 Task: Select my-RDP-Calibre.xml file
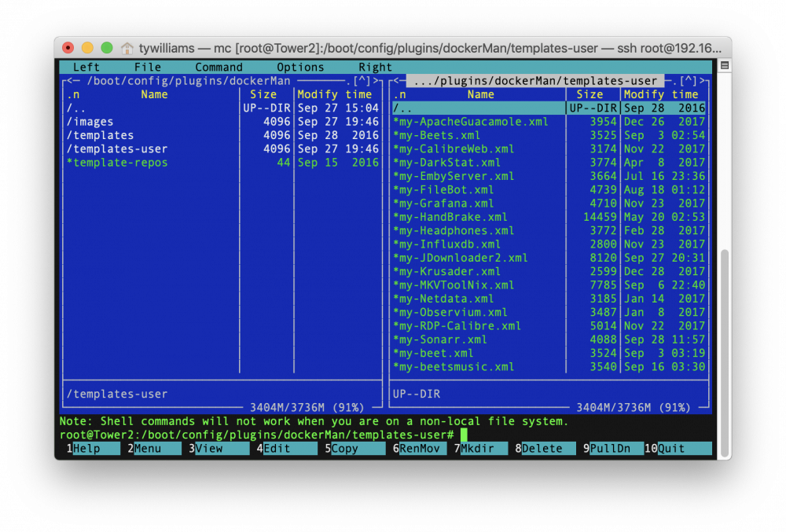pyautogui.click(x=549, y=325)
